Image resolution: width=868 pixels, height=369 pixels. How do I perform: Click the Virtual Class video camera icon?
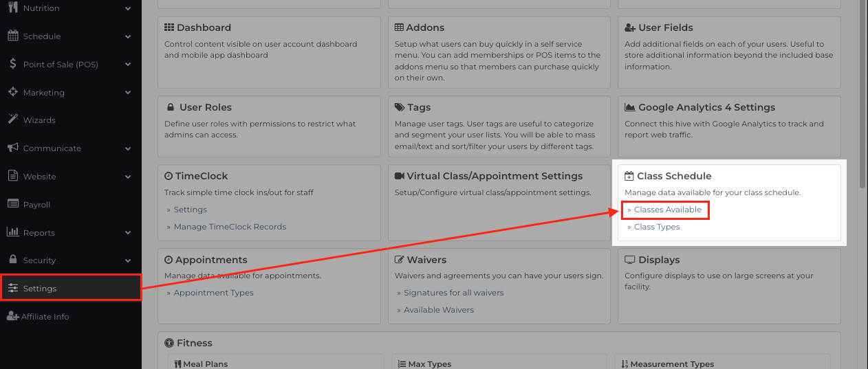click(x=400, y=176)
